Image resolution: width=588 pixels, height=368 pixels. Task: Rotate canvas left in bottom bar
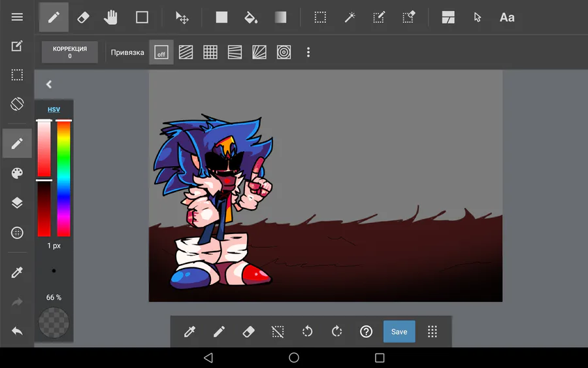307,331
